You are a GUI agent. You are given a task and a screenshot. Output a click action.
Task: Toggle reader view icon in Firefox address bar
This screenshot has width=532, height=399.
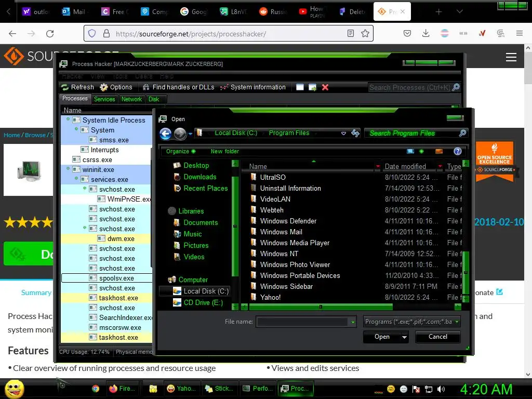351,33
